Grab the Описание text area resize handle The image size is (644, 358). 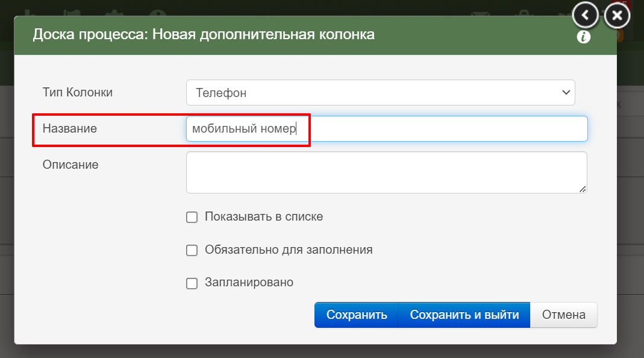tap(583, 189)
